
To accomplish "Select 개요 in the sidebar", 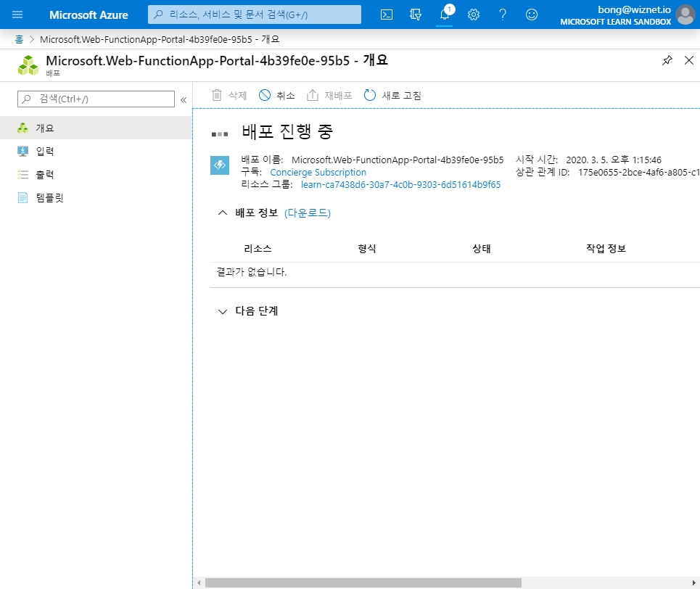I will (96, 128).
